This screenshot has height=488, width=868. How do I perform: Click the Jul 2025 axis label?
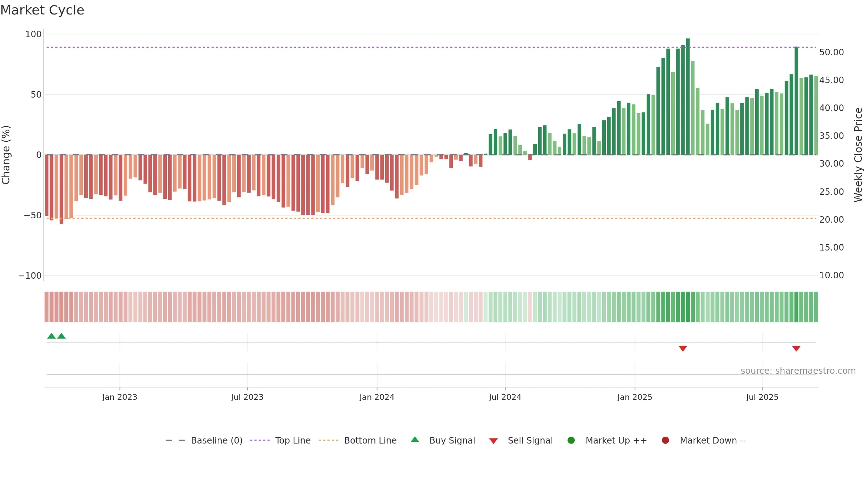tap(762, 397)
